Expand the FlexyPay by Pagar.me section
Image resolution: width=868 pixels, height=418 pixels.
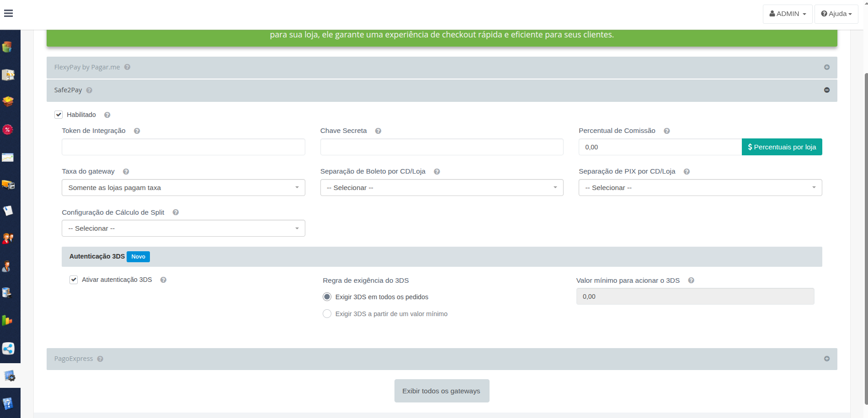826,67
